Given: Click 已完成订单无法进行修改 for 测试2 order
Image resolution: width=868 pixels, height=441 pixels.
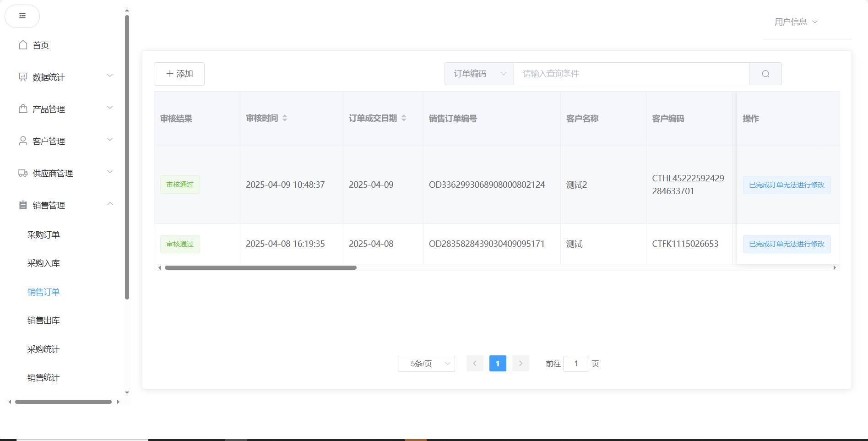Looking at the screenshot, I should click(787, 185).
